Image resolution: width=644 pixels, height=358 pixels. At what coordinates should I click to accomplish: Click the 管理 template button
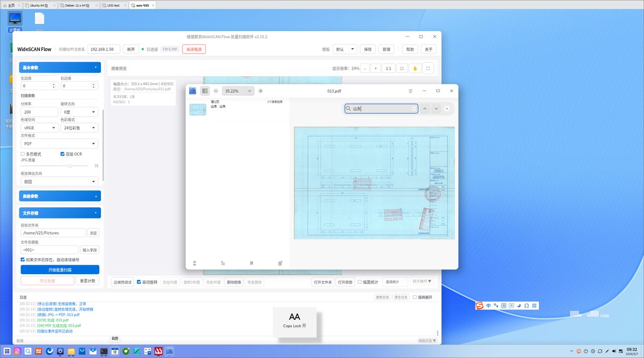[x=386, y=49]
